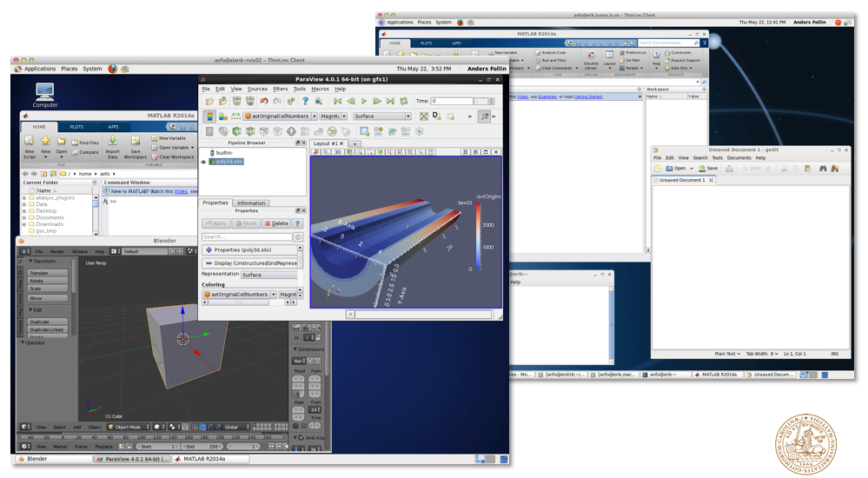The image size is (868, 478).
Task: Toggle ParaView color legend visibility icon
Action: (x=209, y=116)
